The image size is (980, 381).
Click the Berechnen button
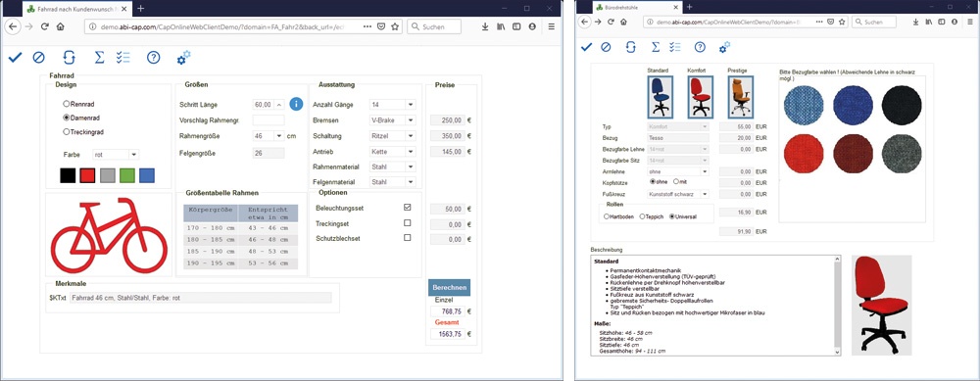(x=450, y=287)
